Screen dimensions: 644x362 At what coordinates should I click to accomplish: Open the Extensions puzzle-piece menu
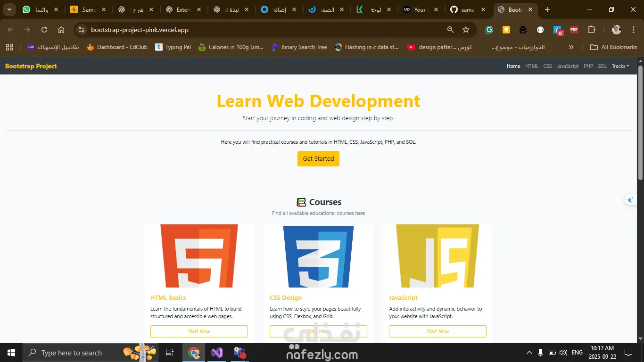pyautogui.click(x=592, y=30)
